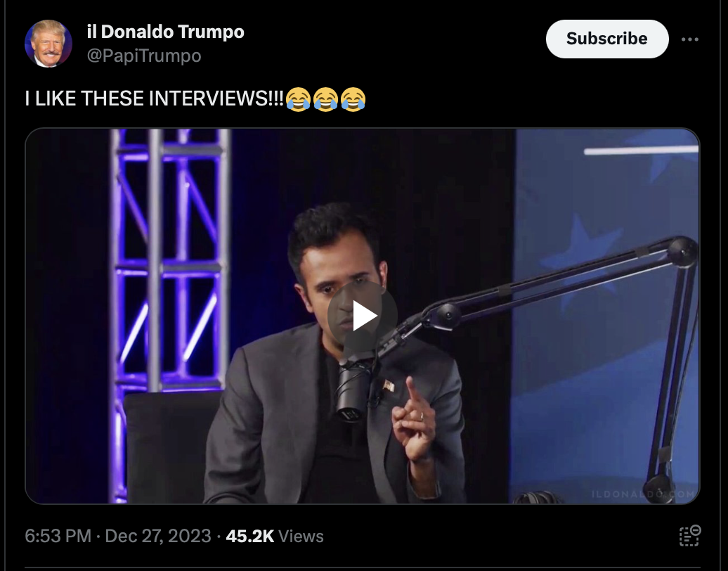Select the "I LIKE THESE INTERVIEWS!!!" text
Image resolution: width=728 pixels, height=571 pixels.
point(154,98)
